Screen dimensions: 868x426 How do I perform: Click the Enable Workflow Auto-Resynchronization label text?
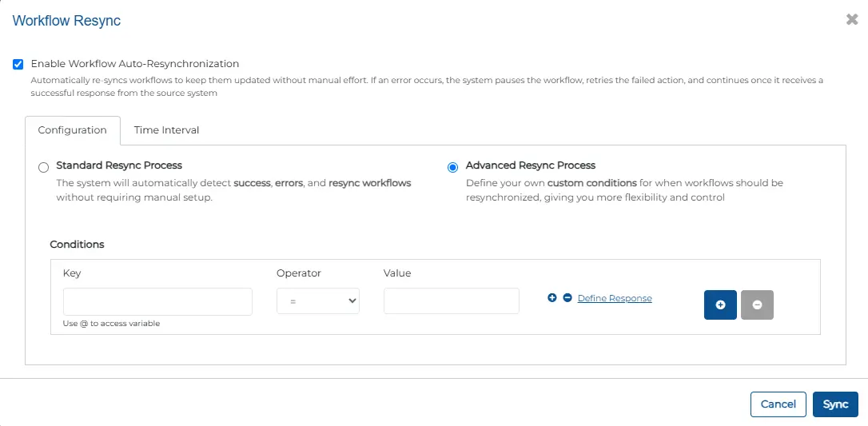coord(135,64)
